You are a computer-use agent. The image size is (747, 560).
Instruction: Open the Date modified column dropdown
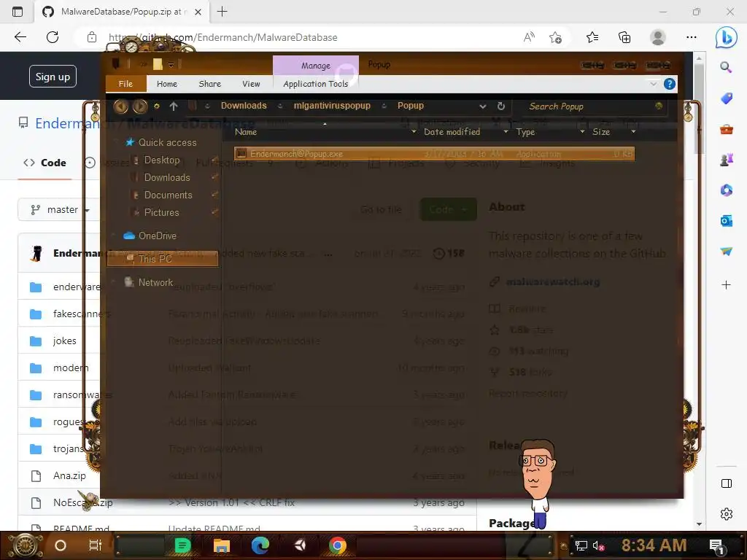pos(506,132)
